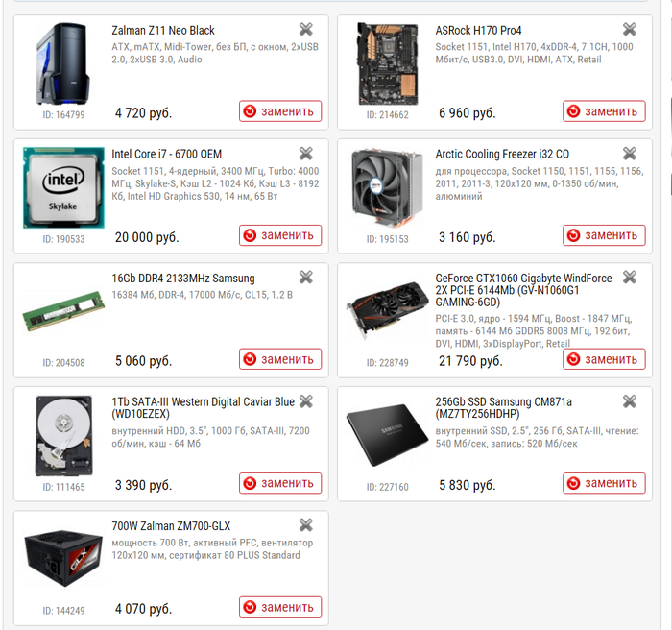Screen dimensions: 672x630
Task: Replace the 700W Zalman power supply
Action: 280,607
